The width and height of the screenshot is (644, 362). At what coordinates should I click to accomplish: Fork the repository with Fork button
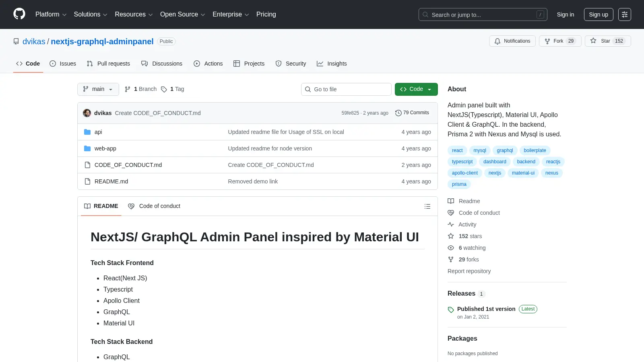pyautogui.click(x=560, y=41)
